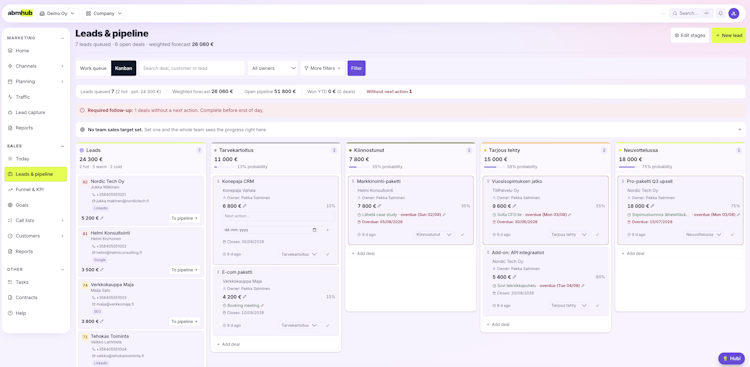Open the All owners dropdown
The width and height of the screenshot is (750, 367).
pos(273,68)
